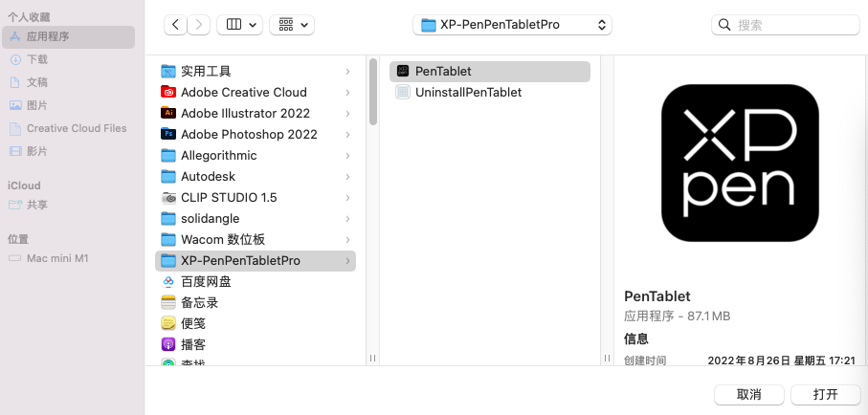Click the 信息 section heading
The height and width of the screenshot is (415, 868).
pyautogui.click(x=636, y=339)
